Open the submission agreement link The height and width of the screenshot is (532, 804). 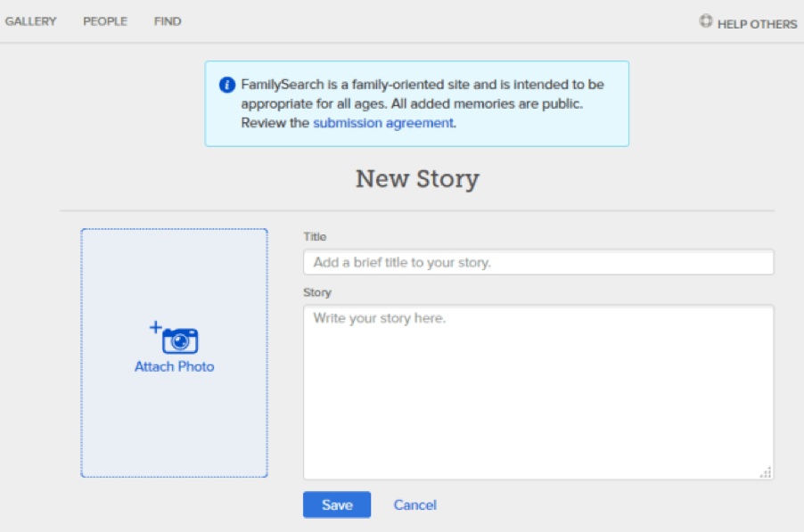pos(383,123)
